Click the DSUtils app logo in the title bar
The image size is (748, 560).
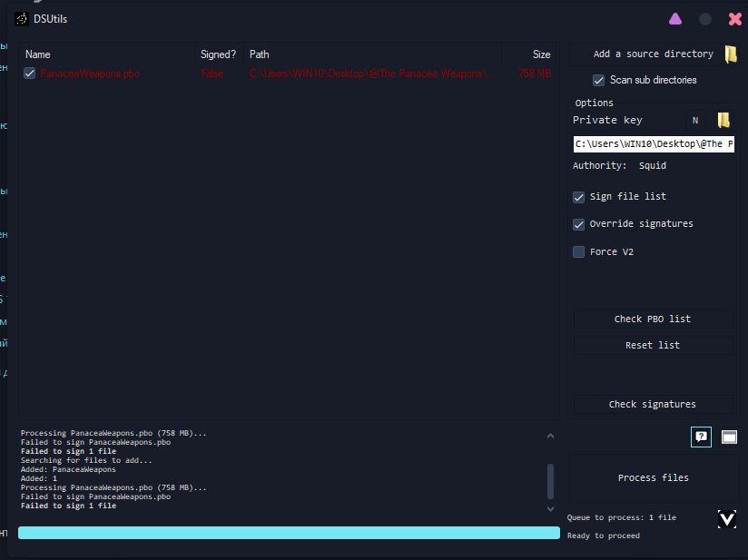click(x=22, y=19)
